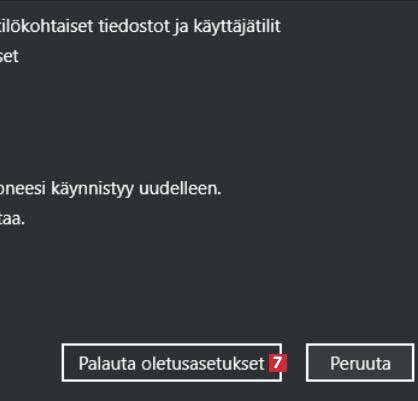Click the 'käynnistyy uudelleen' message text
The width and height of the screenshot is (418, 401).
136,189
